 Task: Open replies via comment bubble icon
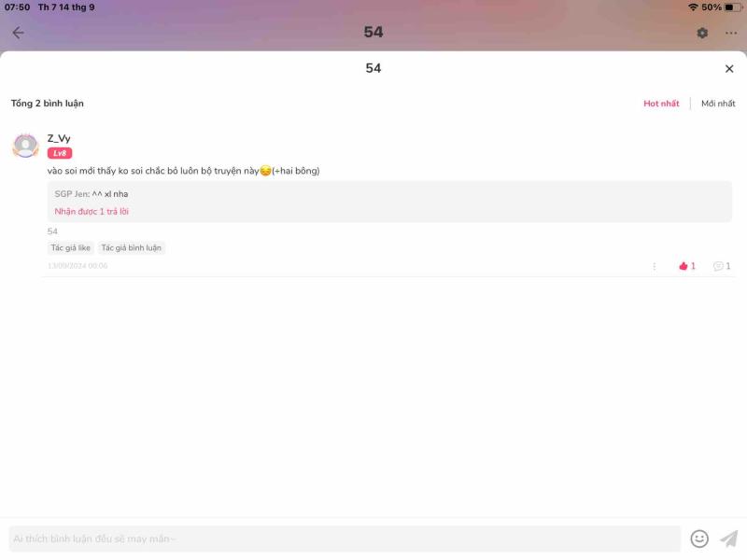click(x=722, y=266)
